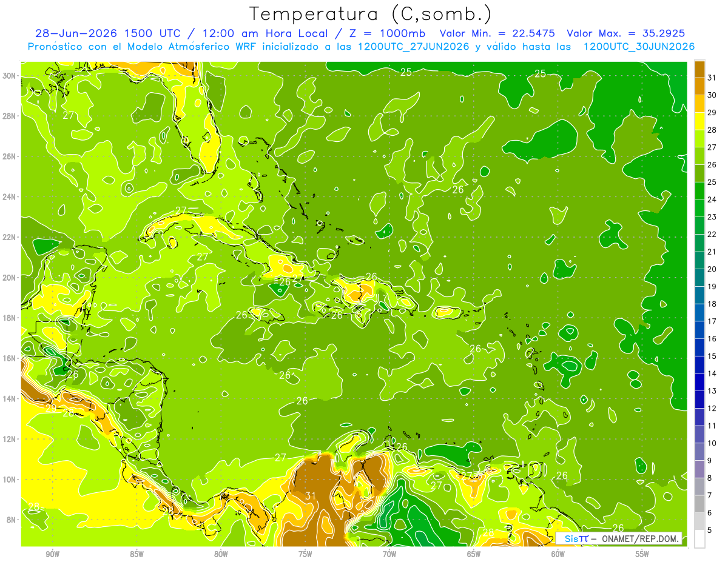Click the 10N latitude axis label

coord(10,479)
